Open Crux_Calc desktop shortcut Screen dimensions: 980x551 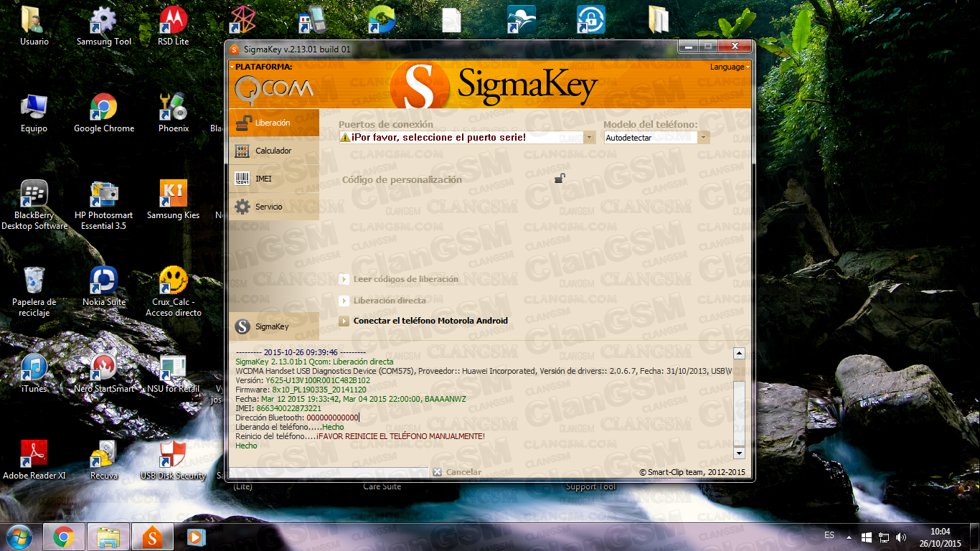[x=173, y=291]
